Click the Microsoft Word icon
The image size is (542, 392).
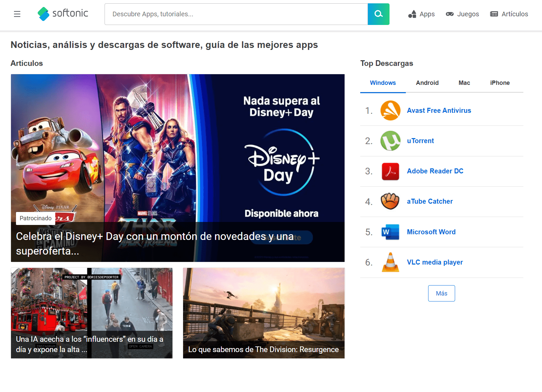pyautogui.click(x=390, y=232)
